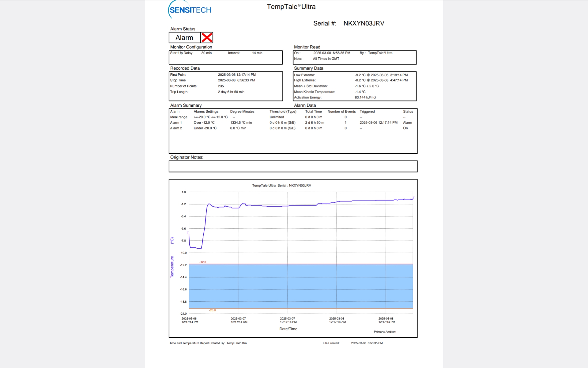This screenshot has width=588, height=368.
Task: Click the 1.0 y-axis top value
Action: 184,192
